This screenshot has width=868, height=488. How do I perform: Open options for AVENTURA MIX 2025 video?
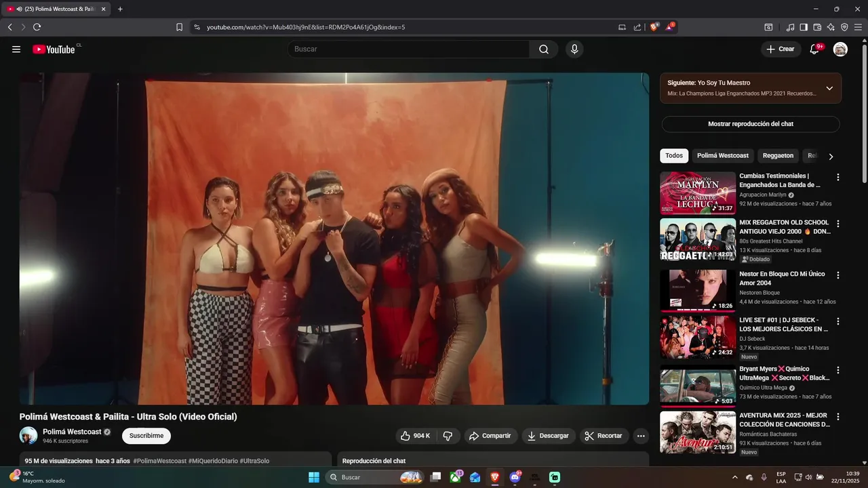pyautogui.click(x=837, y=416)
